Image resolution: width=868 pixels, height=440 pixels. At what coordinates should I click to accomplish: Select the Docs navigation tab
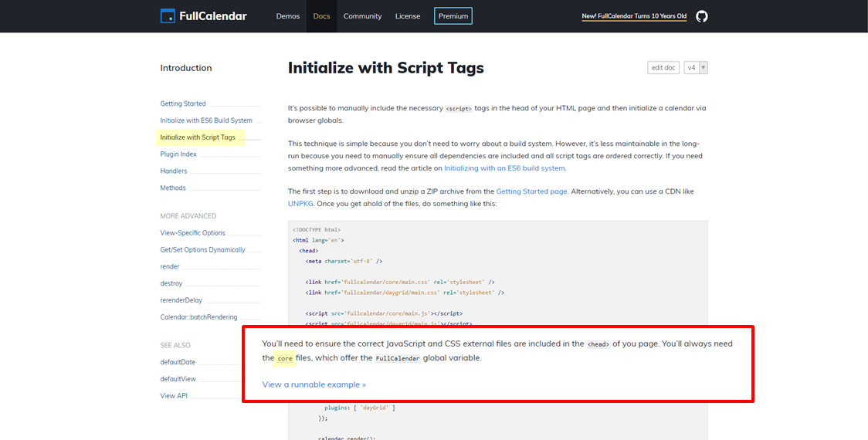[321, 16]
